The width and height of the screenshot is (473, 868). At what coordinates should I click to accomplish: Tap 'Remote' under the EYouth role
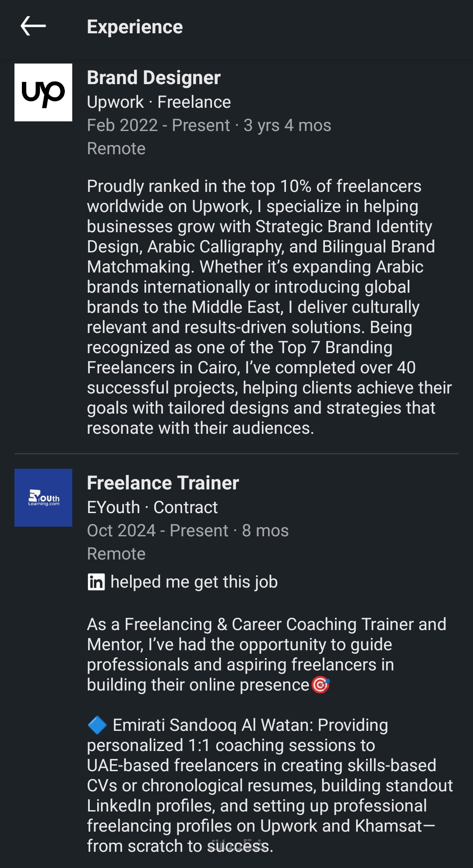(x=116, y=554)
